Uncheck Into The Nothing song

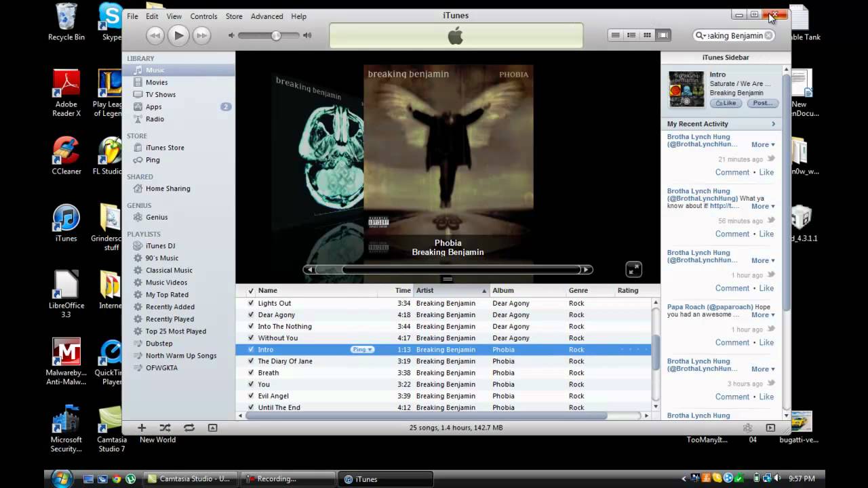251,326
